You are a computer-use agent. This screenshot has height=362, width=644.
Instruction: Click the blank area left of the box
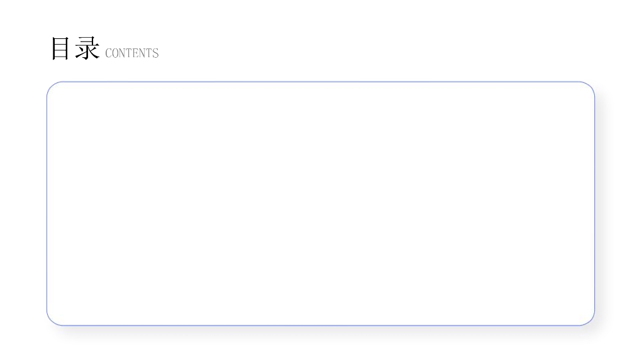pos(23,203)
